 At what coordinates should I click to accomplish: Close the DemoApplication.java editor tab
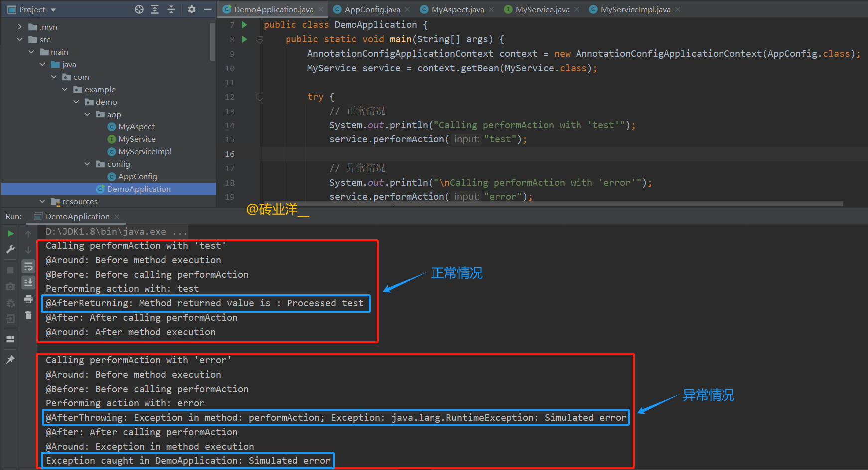tap(321, 9)
